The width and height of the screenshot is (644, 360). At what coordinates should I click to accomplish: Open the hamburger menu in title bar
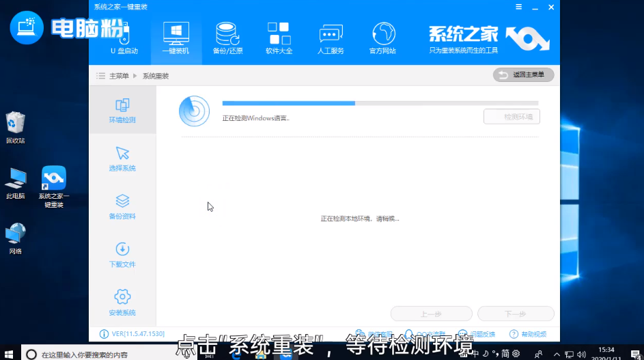click(x=519, y=7)
